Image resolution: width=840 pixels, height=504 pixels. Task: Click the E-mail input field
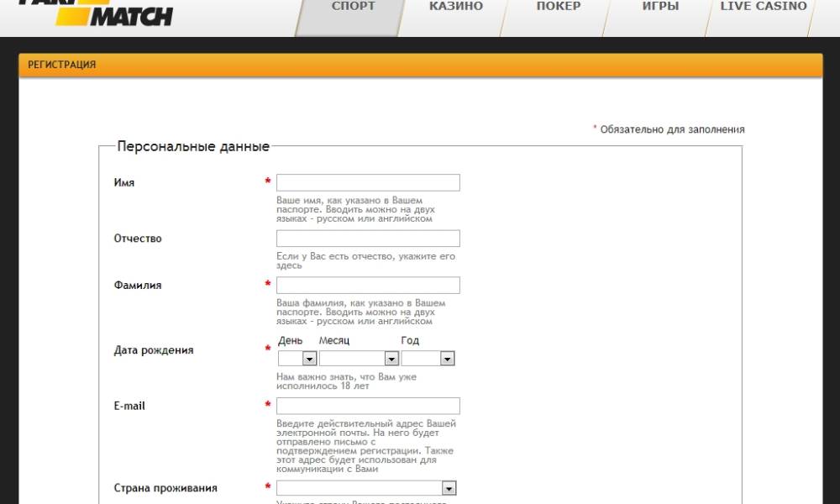[368, 406]
